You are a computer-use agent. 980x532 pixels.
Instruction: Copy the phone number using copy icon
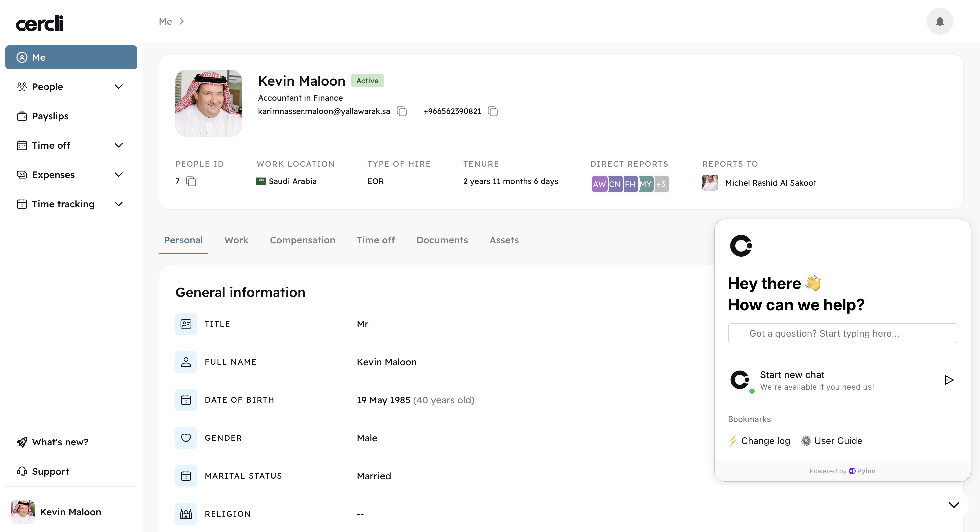[493, 111]
